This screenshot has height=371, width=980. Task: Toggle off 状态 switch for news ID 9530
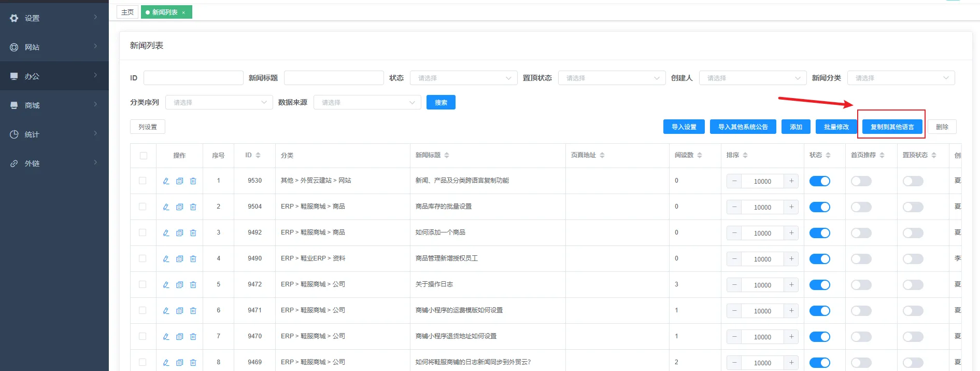tap(819, 181)
